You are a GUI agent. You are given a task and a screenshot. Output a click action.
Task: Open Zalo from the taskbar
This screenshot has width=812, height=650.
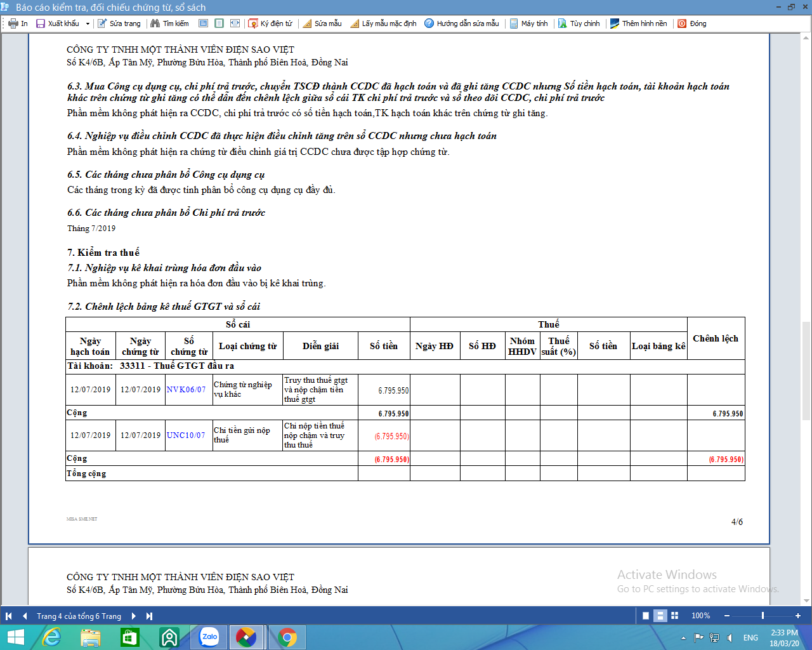click(209, 637)
